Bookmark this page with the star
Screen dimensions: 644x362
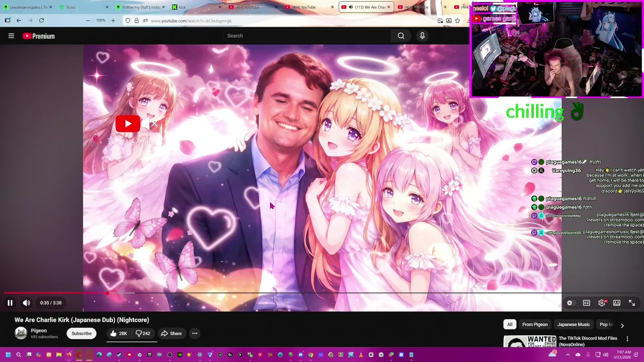[x=457, y=21]
